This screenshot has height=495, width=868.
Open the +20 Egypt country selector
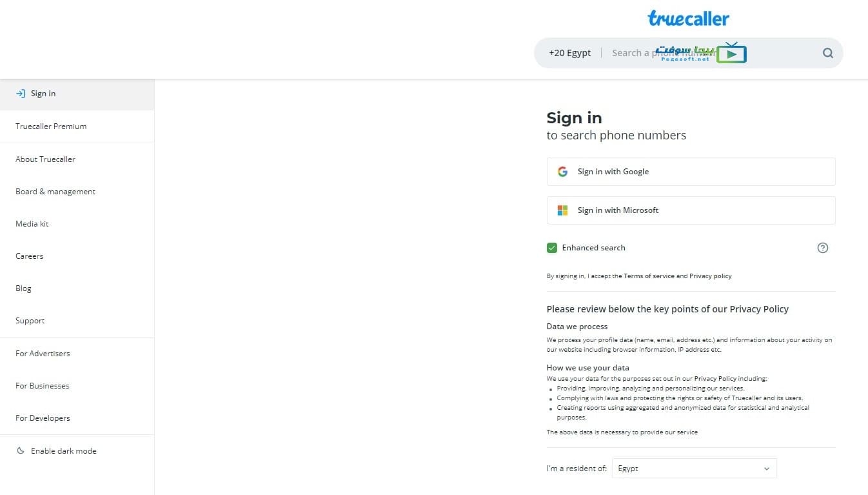tap(569, 53)
